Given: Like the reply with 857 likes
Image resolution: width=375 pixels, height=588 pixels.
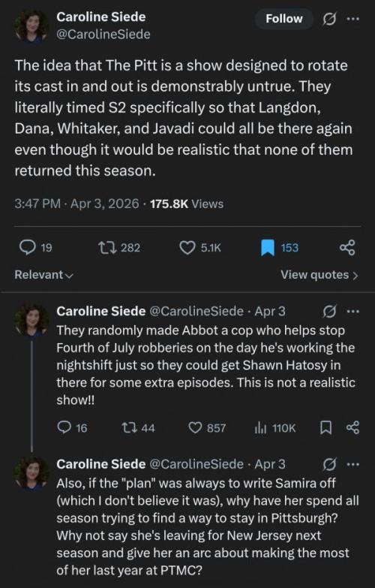Looking at the screenshot, I should pyautogui.click(x=207, y=427).
